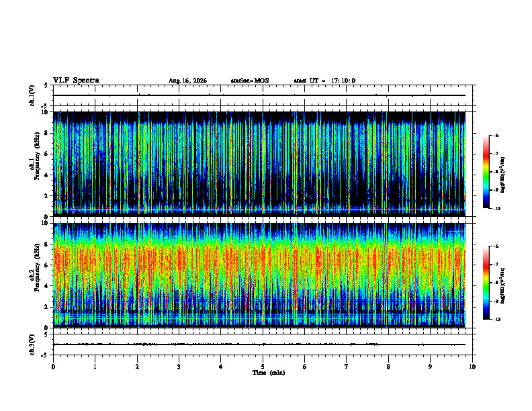Screen dimensions: 532x411
Task: Click the ch.2 spectrogram color scale bar
Action: (x=486, y=283)
